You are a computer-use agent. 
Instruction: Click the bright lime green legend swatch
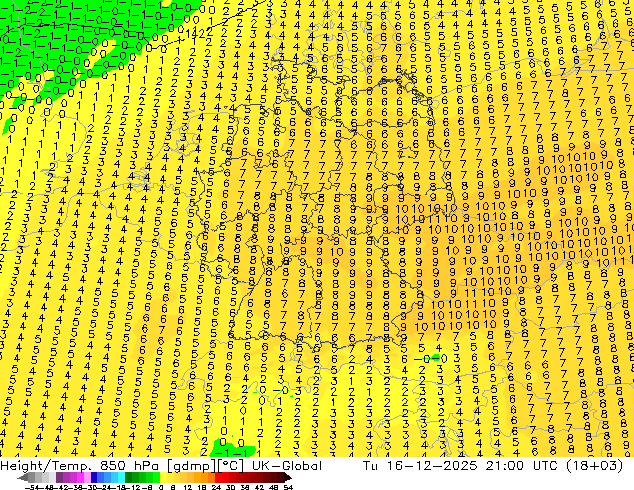156,477
